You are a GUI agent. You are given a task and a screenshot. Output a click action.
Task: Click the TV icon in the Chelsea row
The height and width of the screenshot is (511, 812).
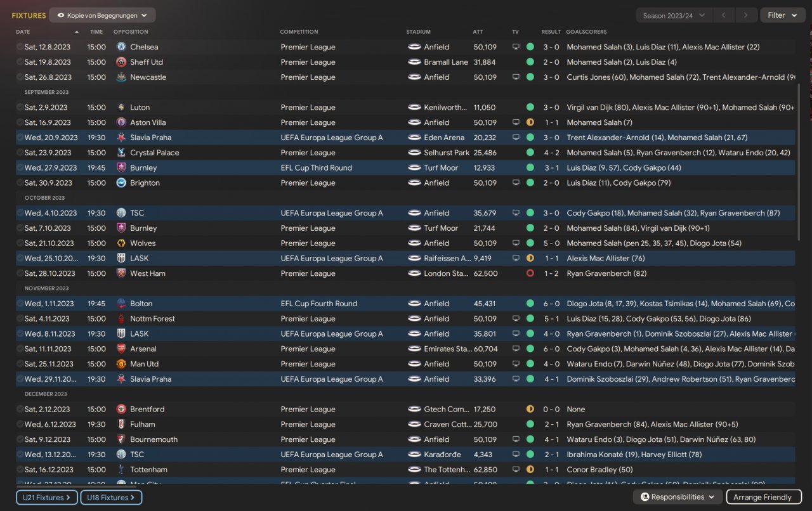click(516, 47)
